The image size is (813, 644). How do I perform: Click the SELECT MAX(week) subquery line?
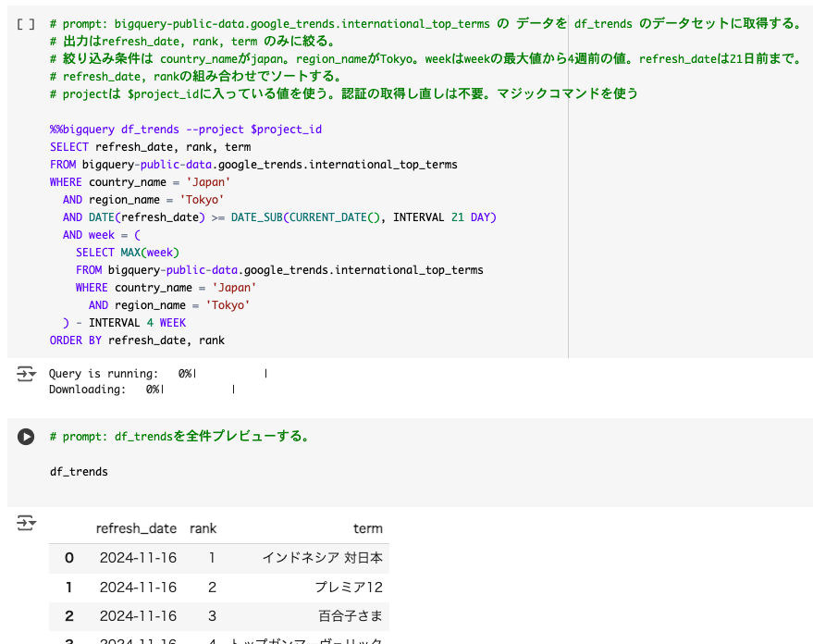coord(127,252)
